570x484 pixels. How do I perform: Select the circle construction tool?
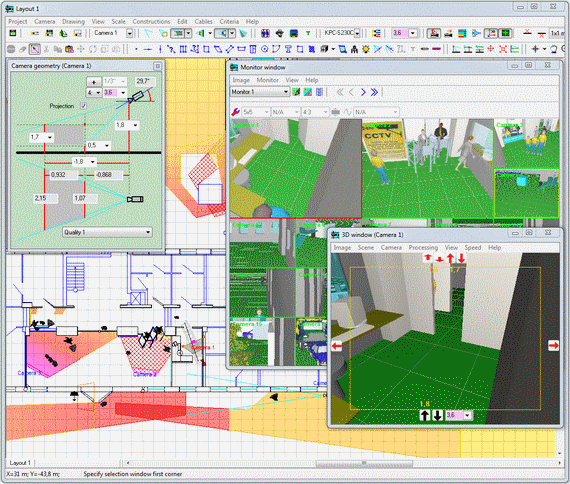(265, 49)
